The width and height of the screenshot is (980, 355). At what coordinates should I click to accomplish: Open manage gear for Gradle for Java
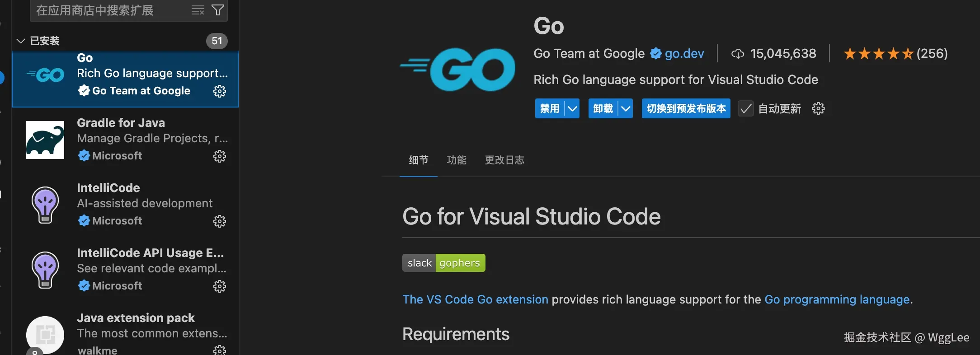point(220,156)
